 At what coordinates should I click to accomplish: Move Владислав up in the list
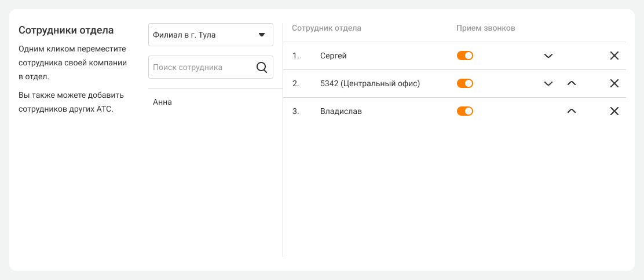[572, 112]
